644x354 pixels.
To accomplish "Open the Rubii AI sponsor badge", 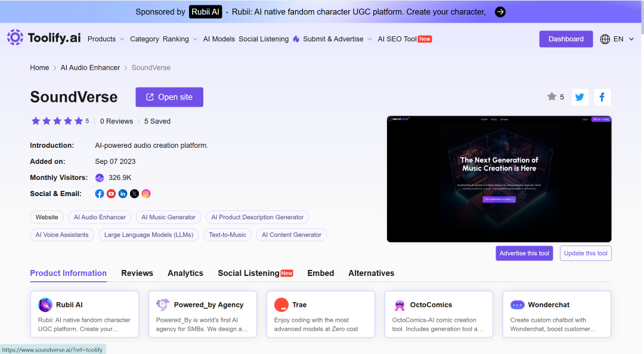I will [x=205, y=12].
